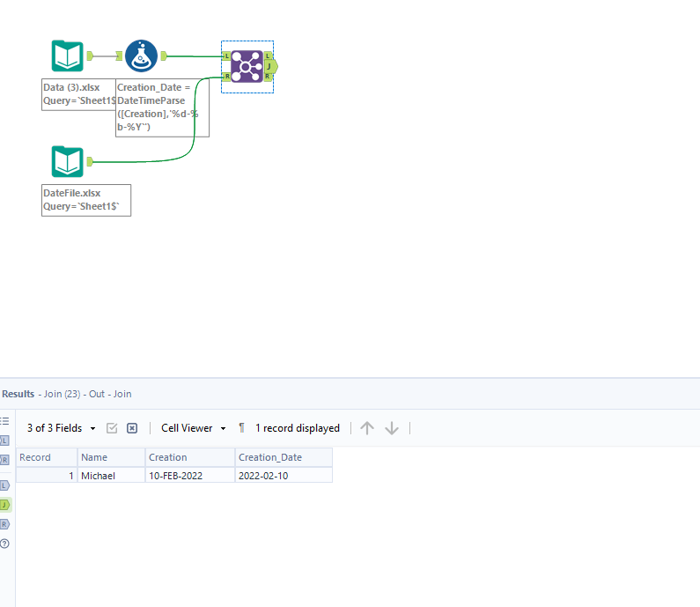Click the Formula tool input anchor
Screen dimensions: 700x607
click(119, 56)
